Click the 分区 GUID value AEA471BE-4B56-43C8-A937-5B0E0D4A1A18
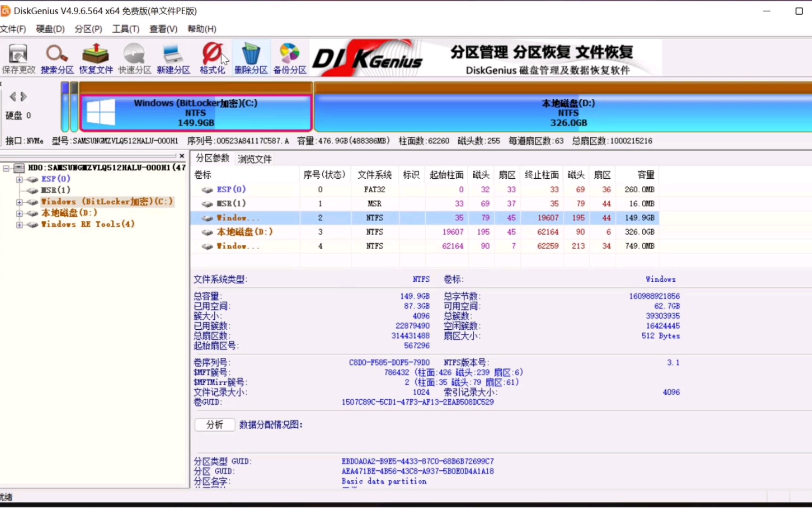 coord(418,471)
